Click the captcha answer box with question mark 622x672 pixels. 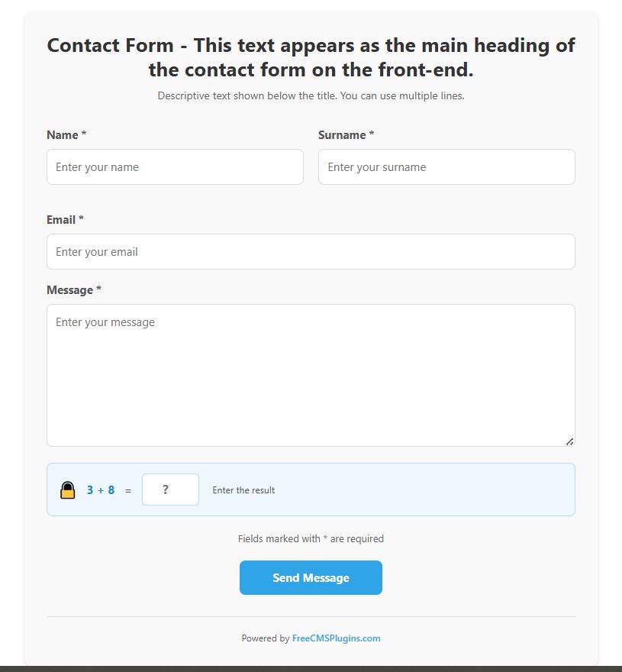pyautogui.click(x=170, y=489)
